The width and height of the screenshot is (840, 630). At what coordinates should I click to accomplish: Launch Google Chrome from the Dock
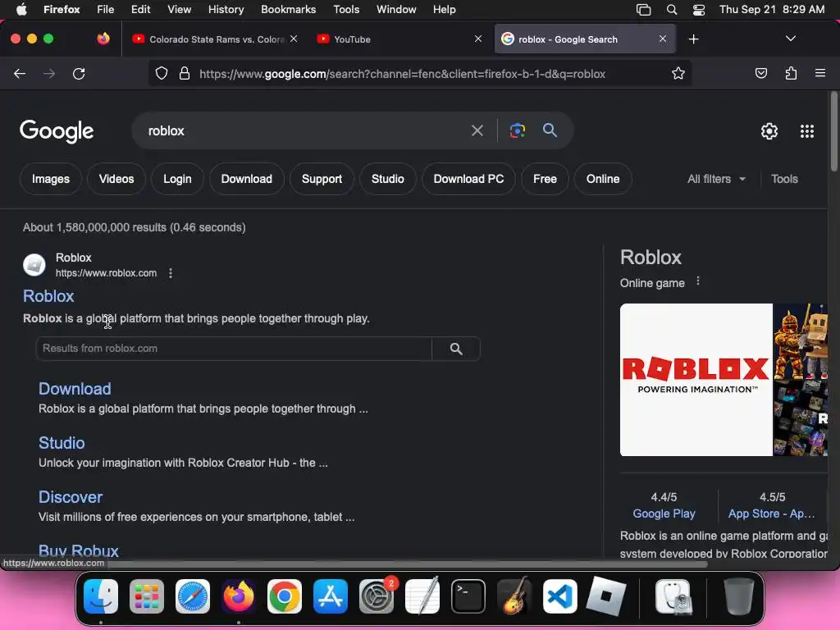click(285, 596)
